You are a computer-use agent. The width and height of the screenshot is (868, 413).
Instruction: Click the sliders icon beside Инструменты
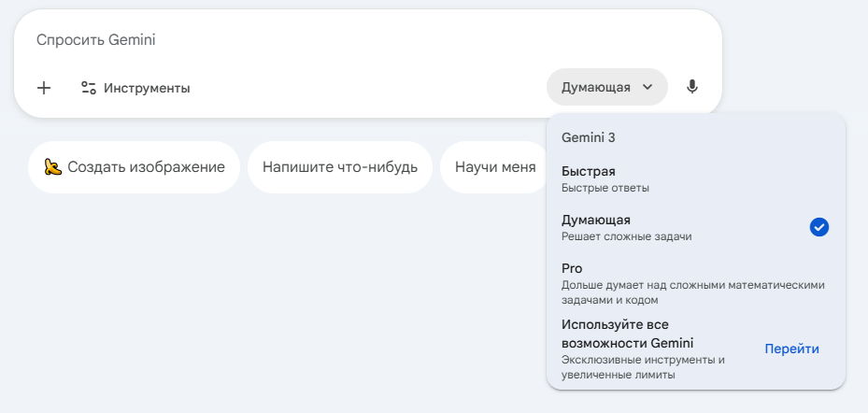pos(89,88)
